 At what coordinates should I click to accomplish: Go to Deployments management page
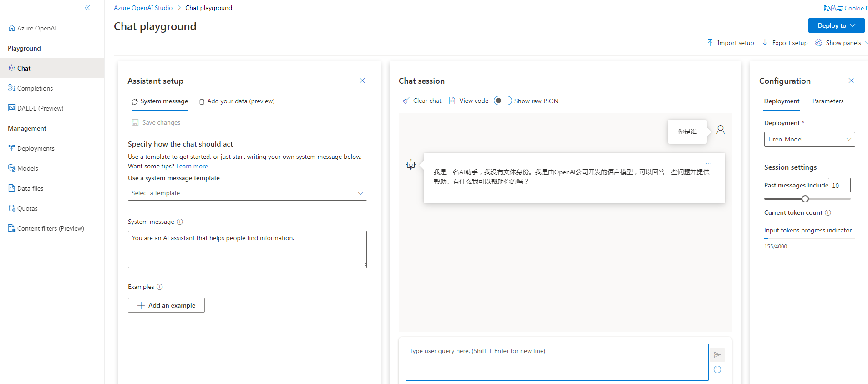point(31,148)
